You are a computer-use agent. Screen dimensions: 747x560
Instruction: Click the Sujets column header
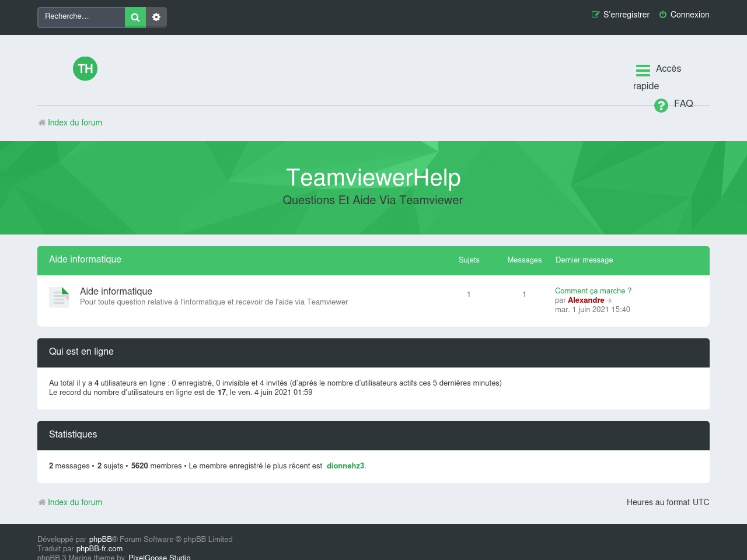(x=469, y=260)
